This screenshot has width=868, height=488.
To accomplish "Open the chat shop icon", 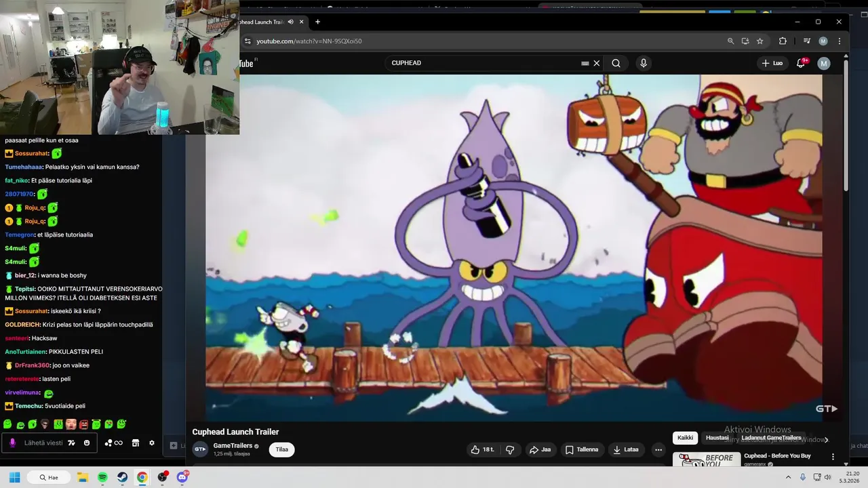I will point(136,443).
